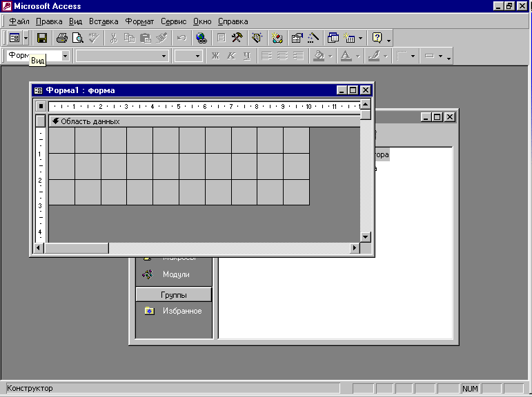Open the Font color palette dropdown arrow
Viewport: 532px width, 397px height.
coord(357,56)
